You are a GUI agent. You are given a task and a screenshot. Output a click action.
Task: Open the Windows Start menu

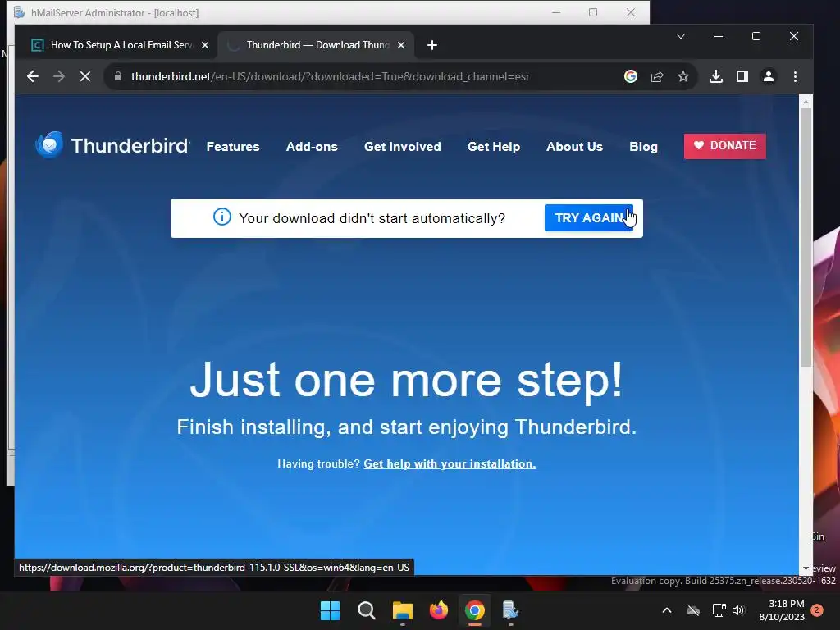pos(330,610)
